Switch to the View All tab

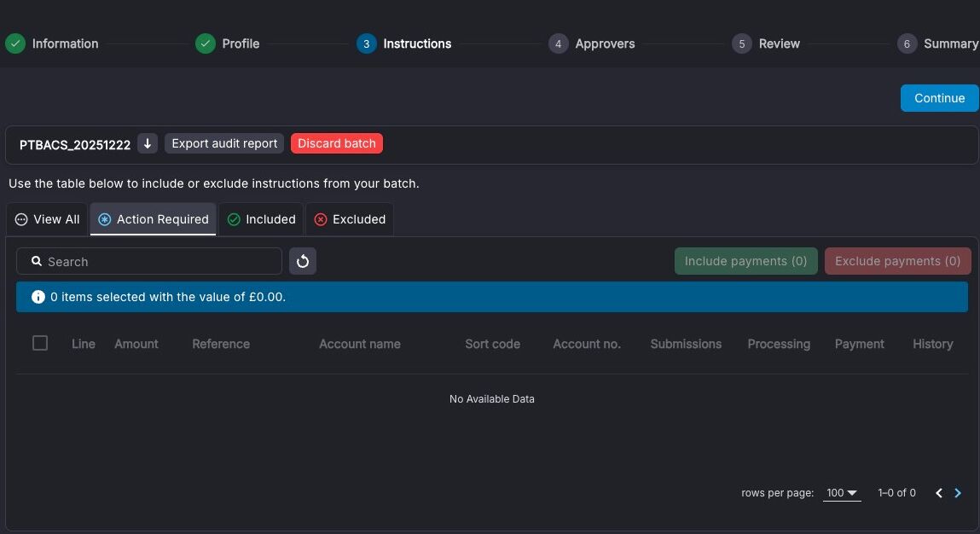pyautogui.click(x=48, y=219)
